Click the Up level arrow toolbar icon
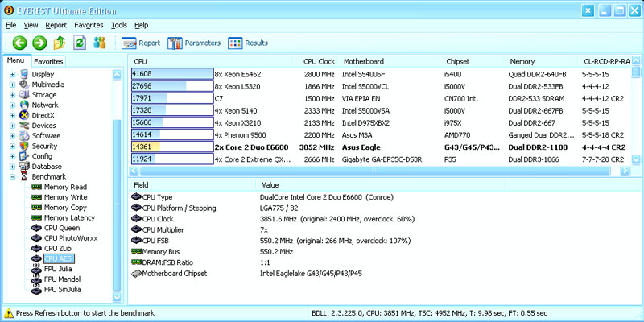Image resolution: width=644 pixels, height=322 pixels. click(x=60, y=43)
